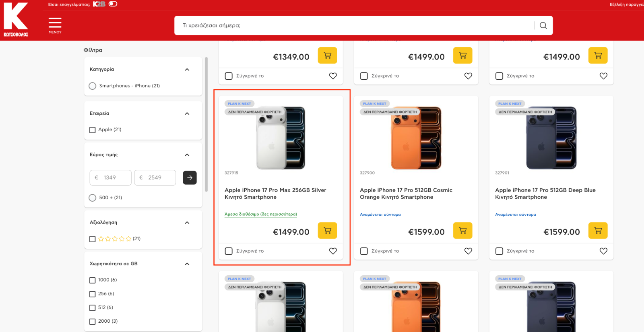Add Cosmic Orange iPhone to wishlist
Viewport: 644px width, 332px height.
coord(468,251)
